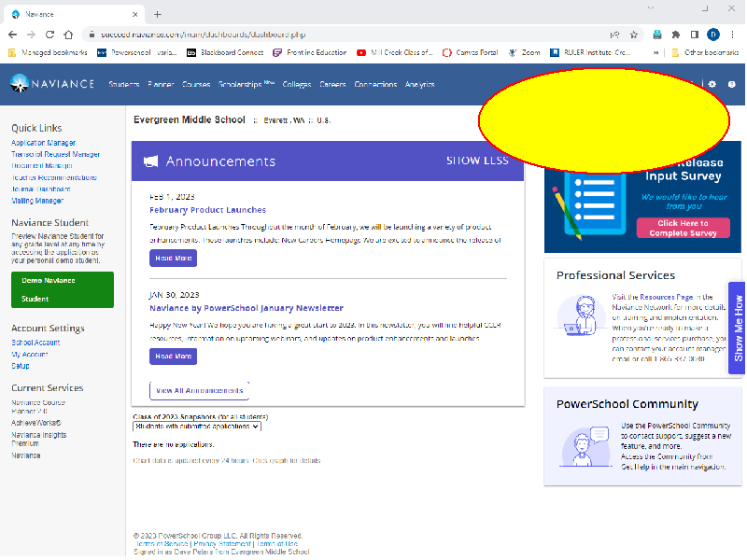
Task: Open the Colleges menu
Action: tap(297, 84)
